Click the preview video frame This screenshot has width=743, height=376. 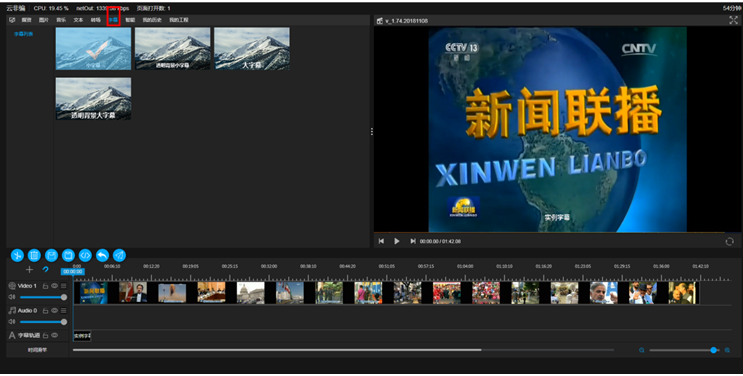pos(558,129)
